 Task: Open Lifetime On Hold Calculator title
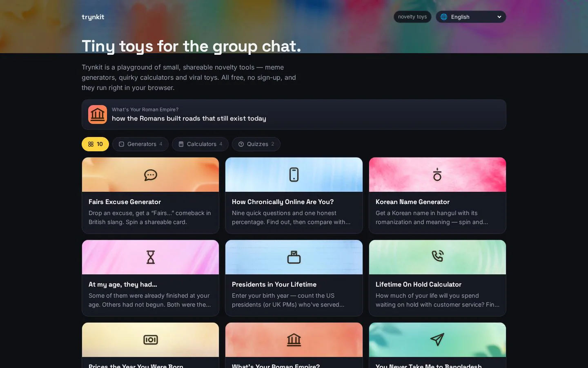419,285
